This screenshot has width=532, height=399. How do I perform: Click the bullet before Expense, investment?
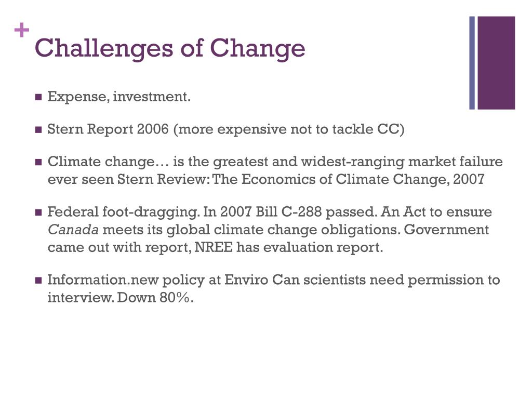point(38,97)
